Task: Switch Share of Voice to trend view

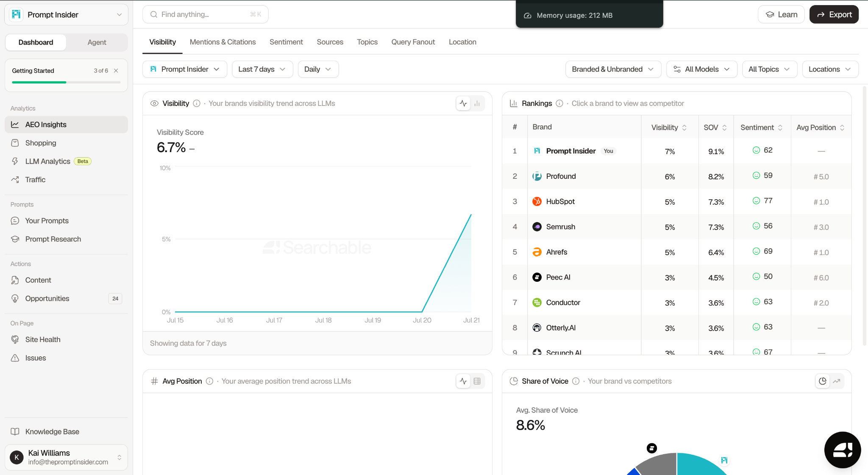Action: click(837, 381)
